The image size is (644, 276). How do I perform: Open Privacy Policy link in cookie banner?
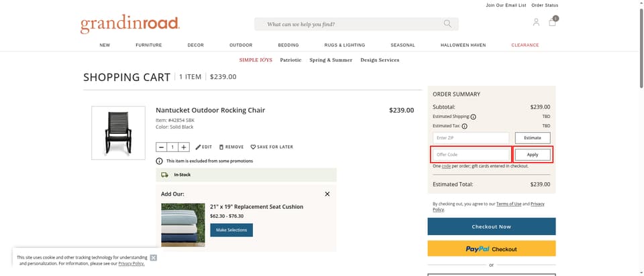click(x=131, y=264)
